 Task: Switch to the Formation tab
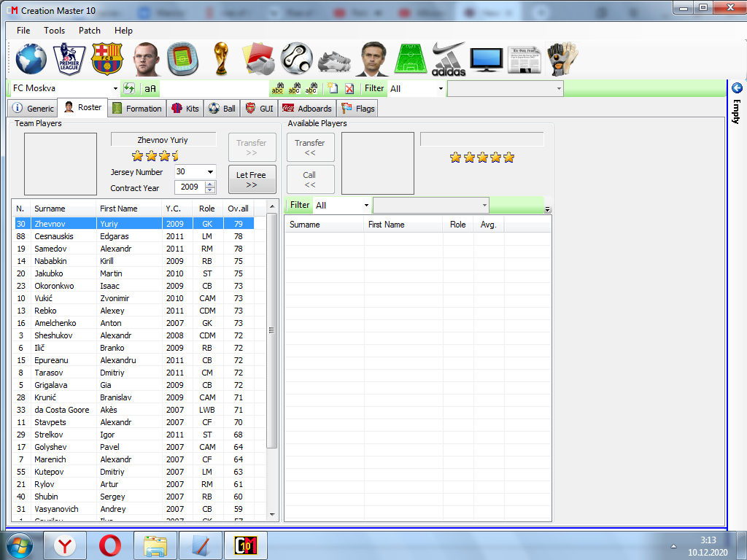[x=137, y=109]
